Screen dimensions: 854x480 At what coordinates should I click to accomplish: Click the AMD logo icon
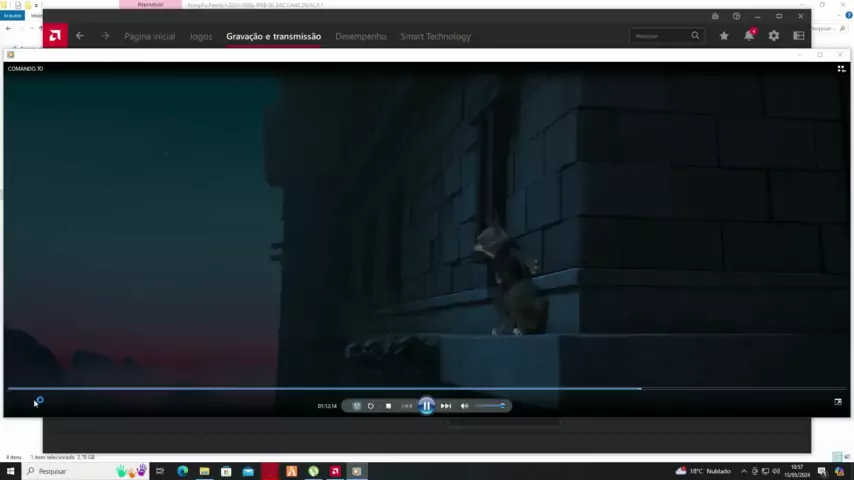pos(55,36)
